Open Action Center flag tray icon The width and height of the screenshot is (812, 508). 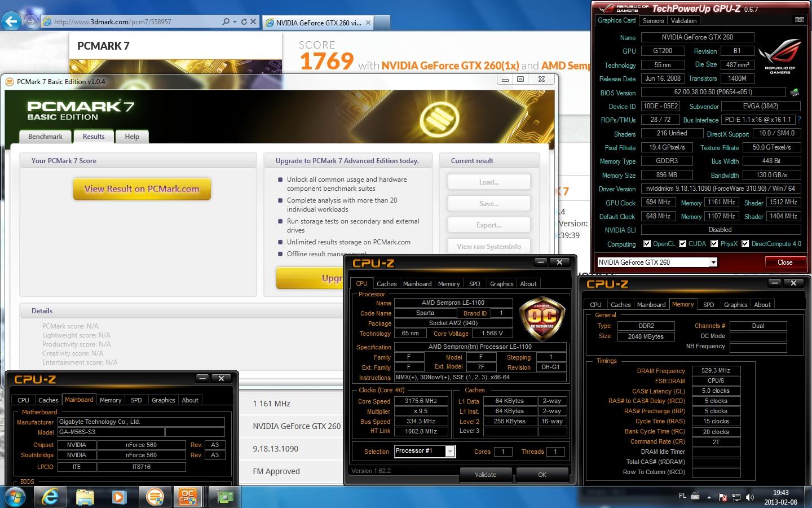(723, 497)
